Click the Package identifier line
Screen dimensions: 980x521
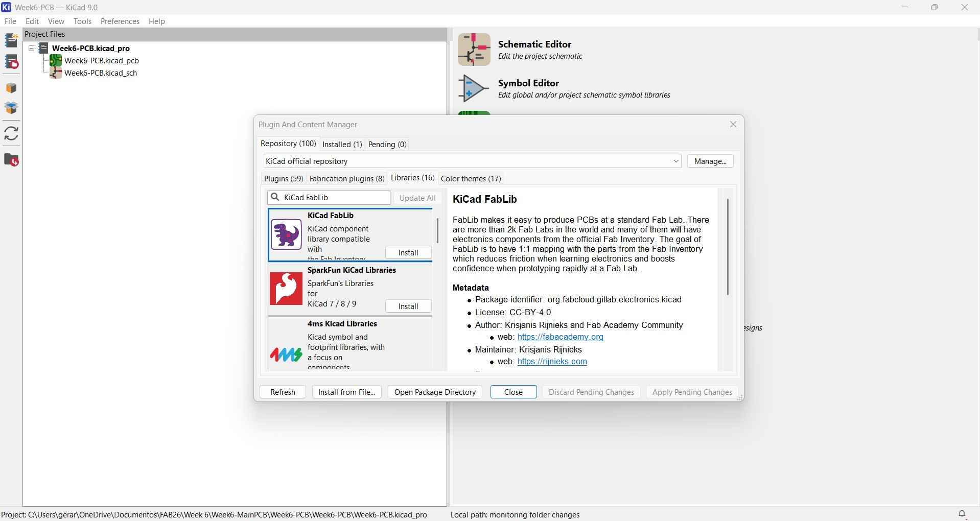pos(578,300)
